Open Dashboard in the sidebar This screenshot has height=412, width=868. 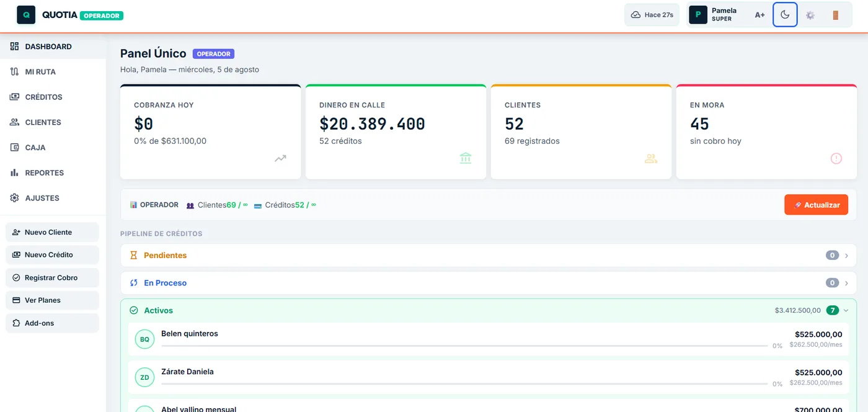coord(53,47)
